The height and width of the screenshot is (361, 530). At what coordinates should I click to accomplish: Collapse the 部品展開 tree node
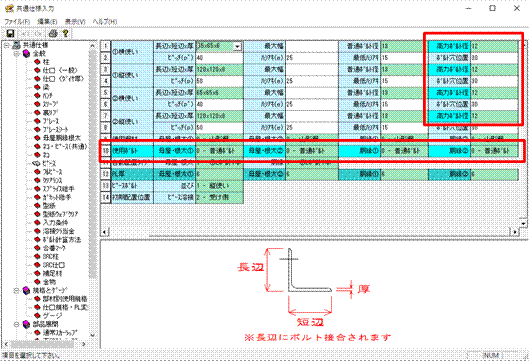(x=16, y=324)
